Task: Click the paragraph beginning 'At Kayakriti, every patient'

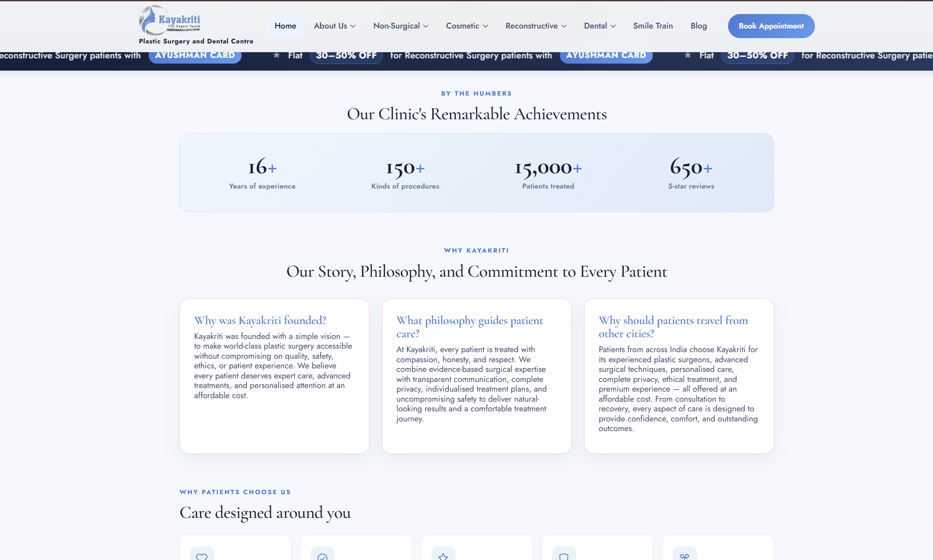Action: (x=472, y=384)
